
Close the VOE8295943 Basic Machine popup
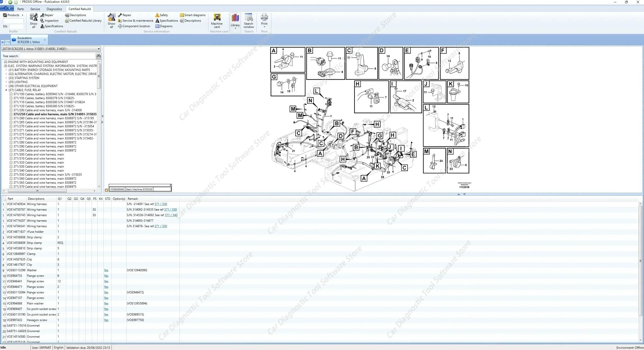[170, 185]
